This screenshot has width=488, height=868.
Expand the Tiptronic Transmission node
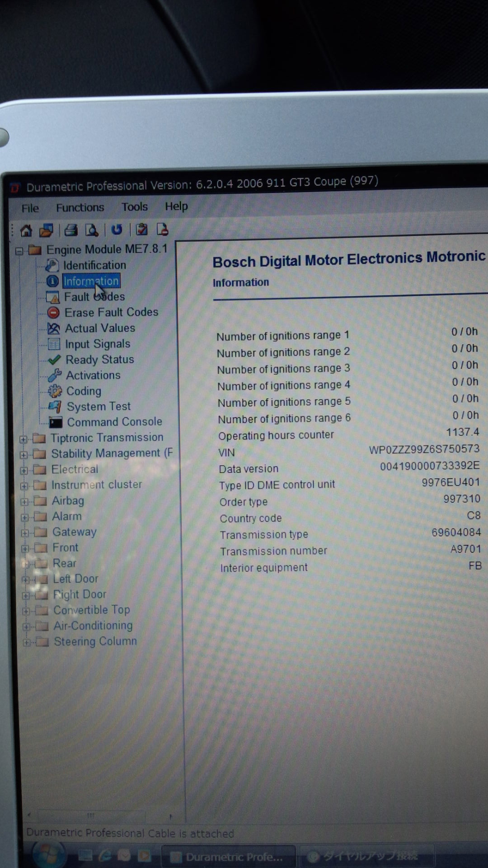coord(23,439)
